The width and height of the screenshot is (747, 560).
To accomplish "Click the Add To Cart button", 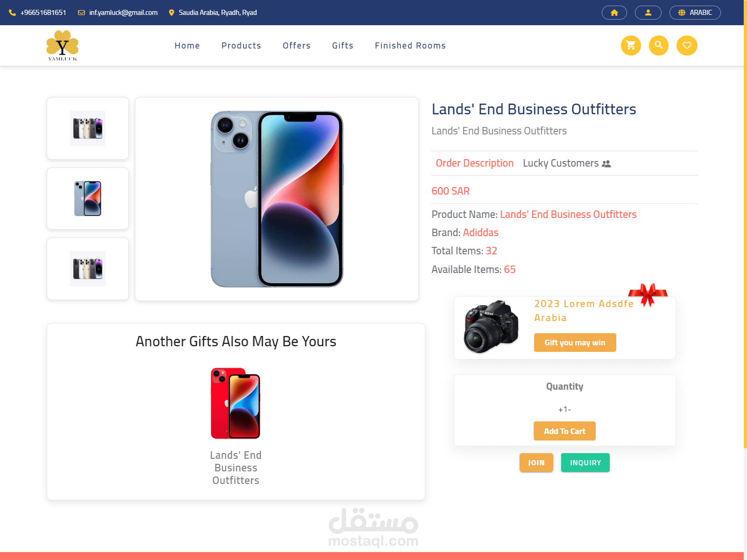I will pyautogui.click(x=564, y=431).
